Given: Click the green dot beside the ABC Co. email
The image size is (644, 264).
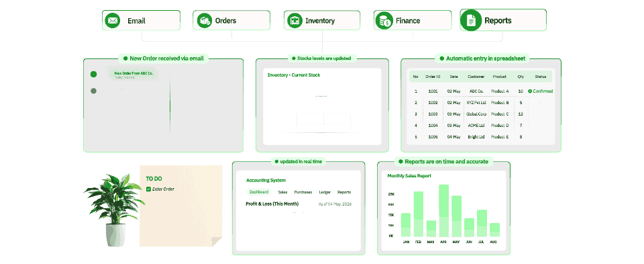Looking at the screenshot, I should (x=94, y=75).
